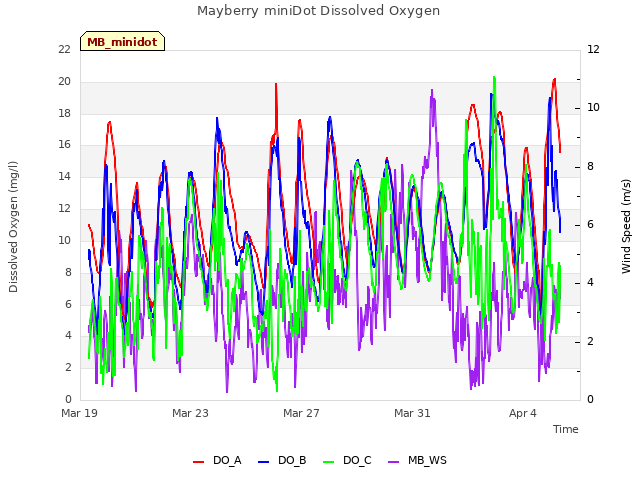Click the Apr 4 date tick label
This screenshot has height=480, width=640.
tap(522, 413)
